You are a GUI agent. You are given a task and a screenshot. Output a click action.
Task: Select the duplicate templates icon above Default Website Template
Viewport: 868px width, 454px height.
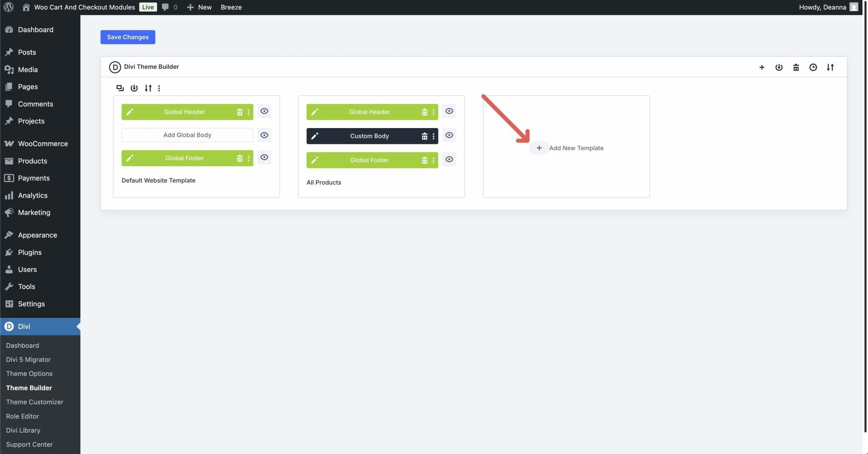point(119,88)
